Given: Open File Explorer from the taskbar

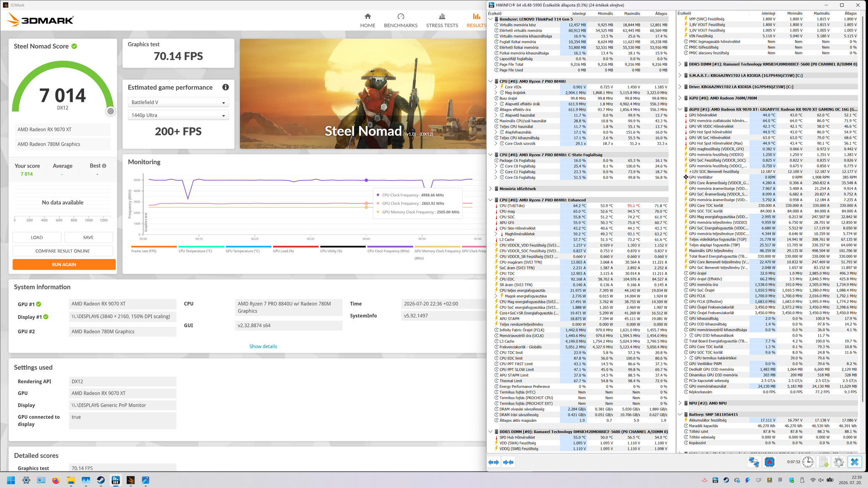Looking at the screenshot, I should (x=71, y=480).
